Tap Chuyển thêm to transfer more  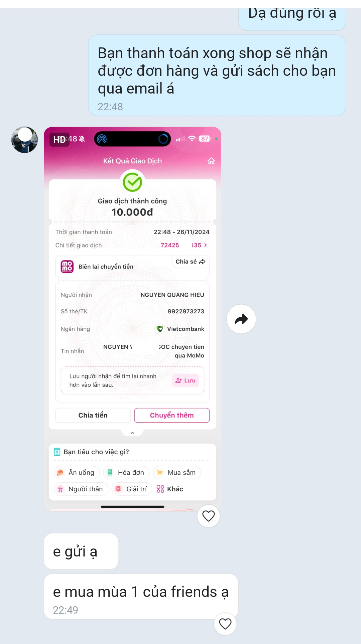pyautogui.click(x=172, y=415)
